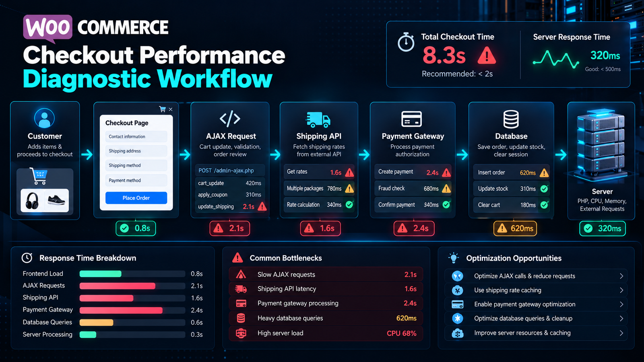
Task: Click the green check next to Clear cart
Action: (x=544, y=205)
